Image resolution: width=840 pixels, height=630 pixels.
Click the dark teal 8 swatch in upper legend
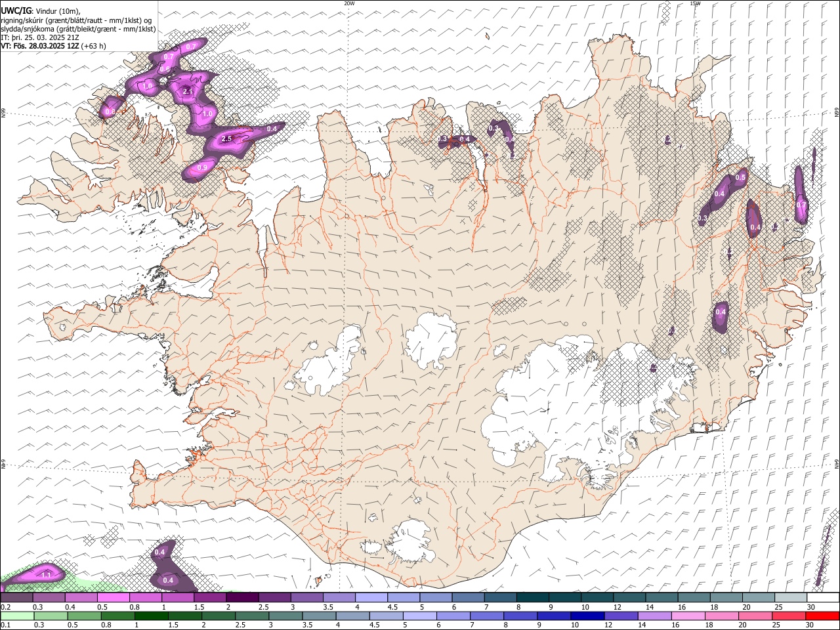click(533, 598)
